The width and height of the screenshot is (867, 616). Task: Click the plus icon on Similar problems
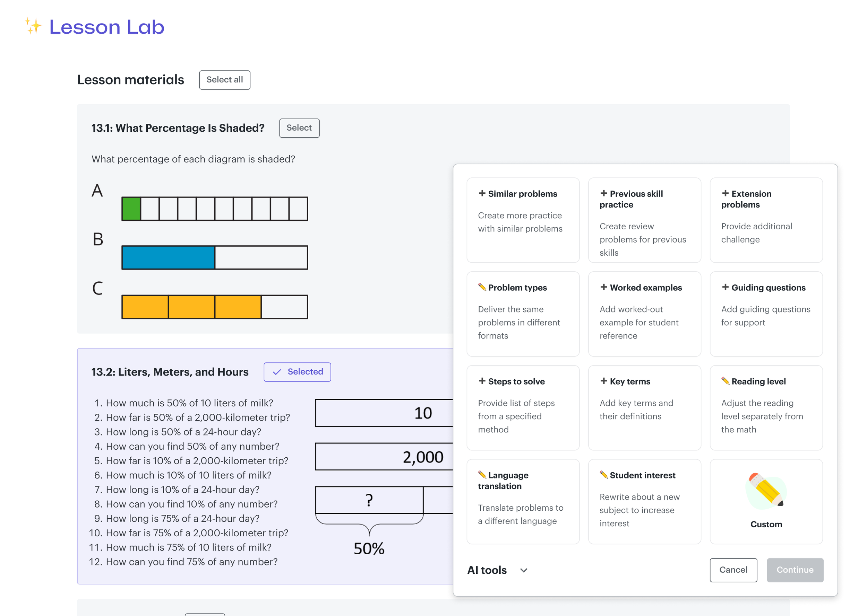coord(482,193)
